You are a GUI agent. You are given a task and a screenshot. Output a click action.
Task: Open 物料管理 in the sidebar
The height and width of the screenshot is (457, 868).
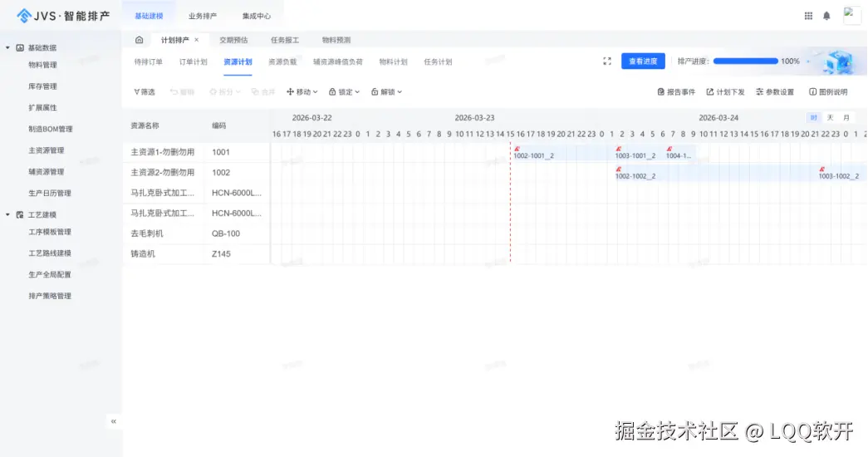(x=42, y=65)
